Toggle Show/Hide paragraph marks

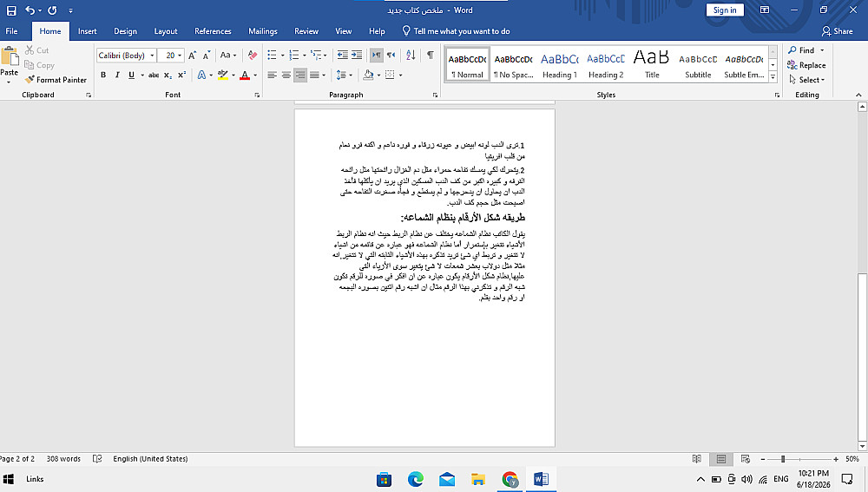(x=431, y=56)
